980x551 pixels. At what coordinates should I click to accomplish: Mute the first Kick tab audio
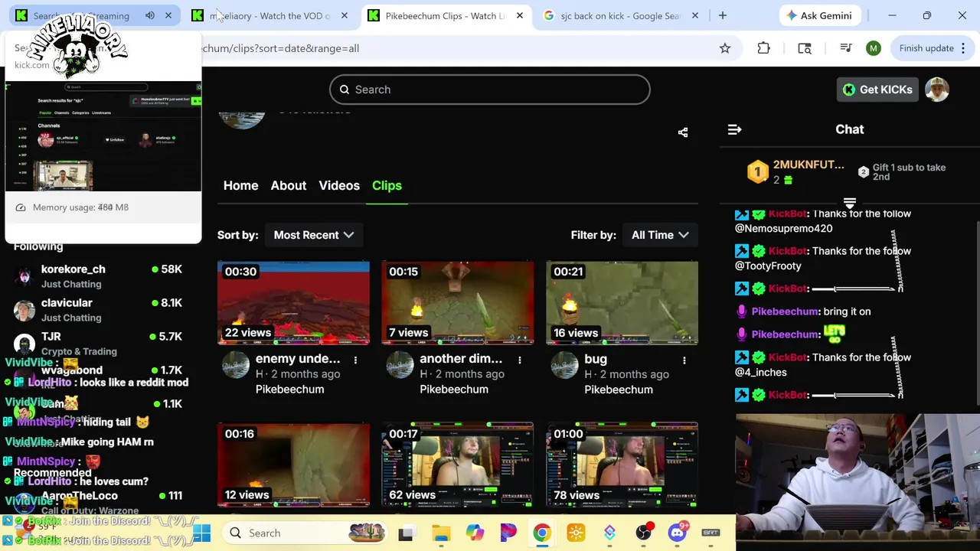pos(150,15)
